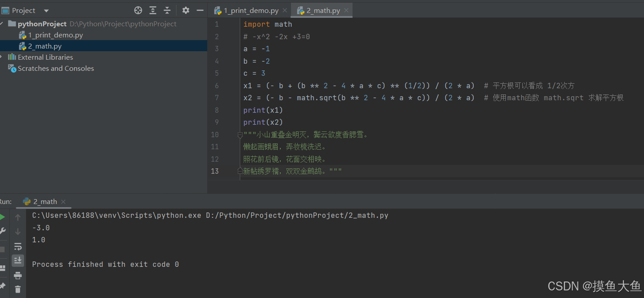Close the 2_math Run tab
The image size is (644, 298).
click(x=63, y=201)
